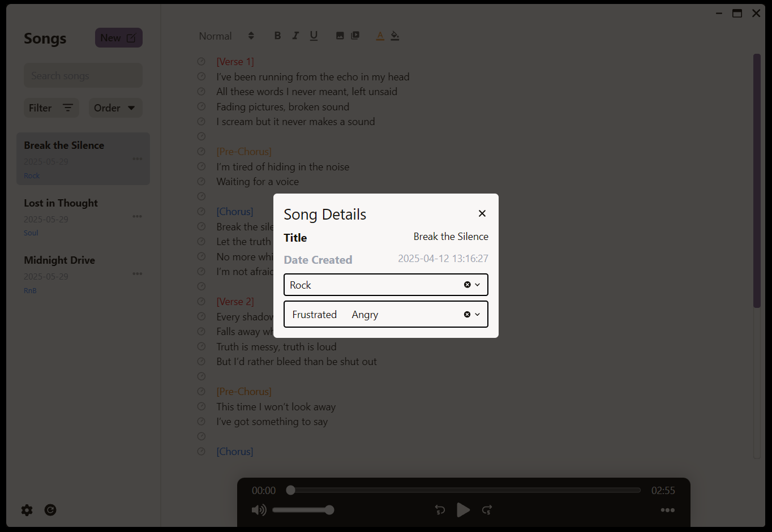772x532 pixels.
Task: Toggle underline formatting
Action: (x=314, y=36)
